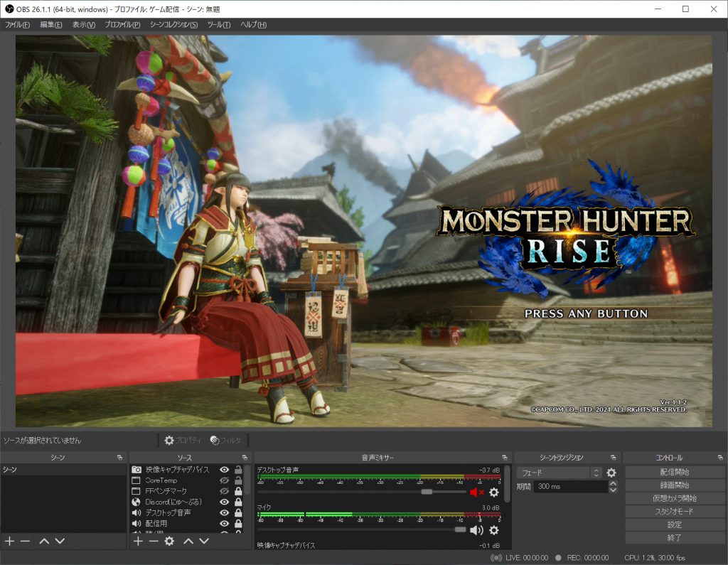Undock the 音声ミキサー panel with its float icon
Viewport: 728px width, 565px height.
[505, 458]
